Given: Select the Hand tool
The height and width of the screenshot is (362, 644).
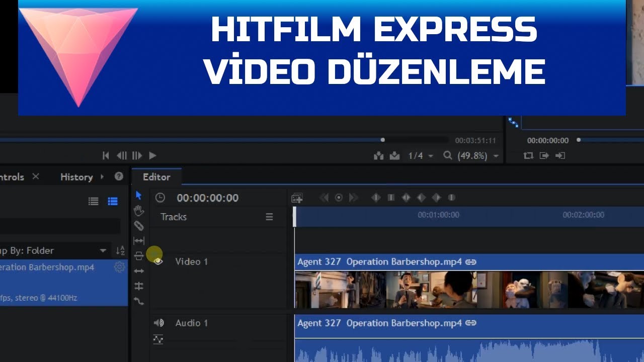Looking at the screenshot, I should 139,211.
